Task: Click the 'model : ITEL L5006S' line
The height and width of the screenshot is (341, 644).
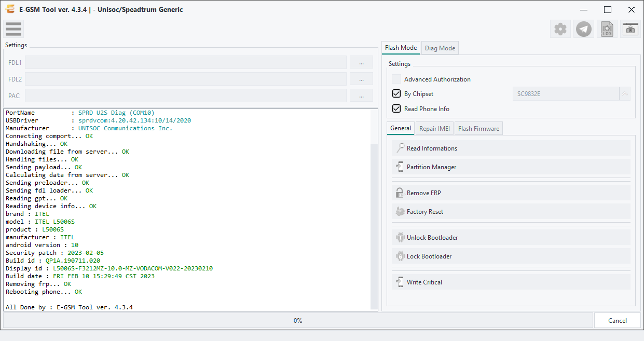Action: [x=40, y=222]
